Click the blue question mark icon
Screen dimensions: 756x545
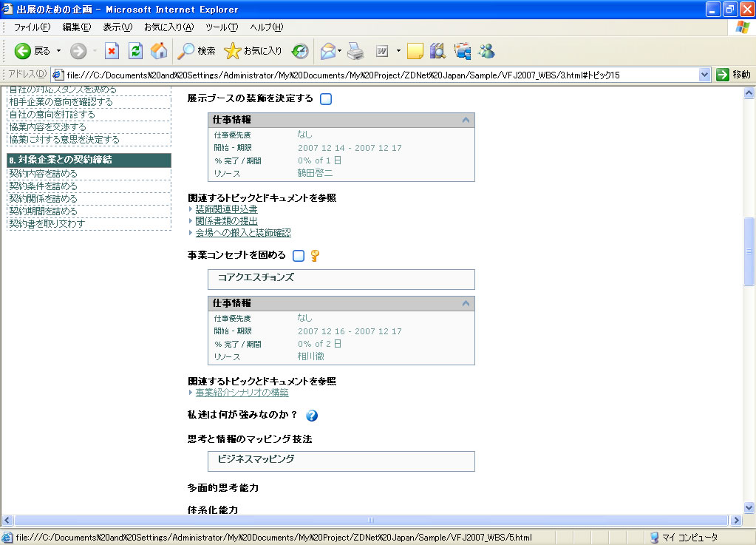click(x=312, y=416)
